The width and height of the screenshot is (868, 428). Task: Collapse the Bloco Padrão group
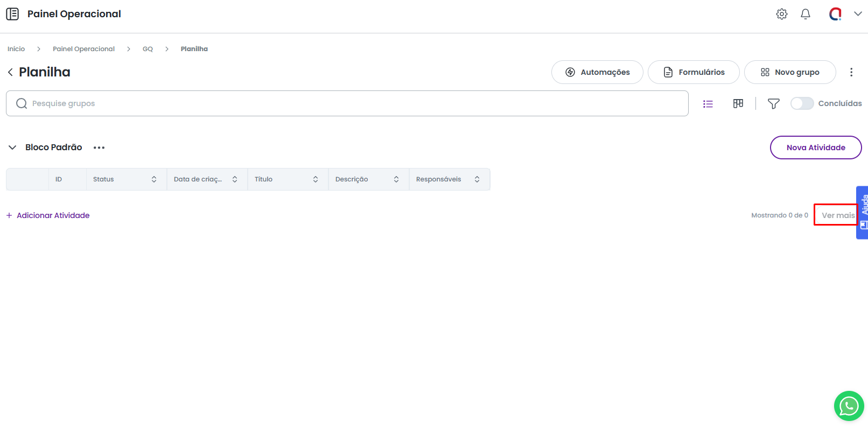12,148
